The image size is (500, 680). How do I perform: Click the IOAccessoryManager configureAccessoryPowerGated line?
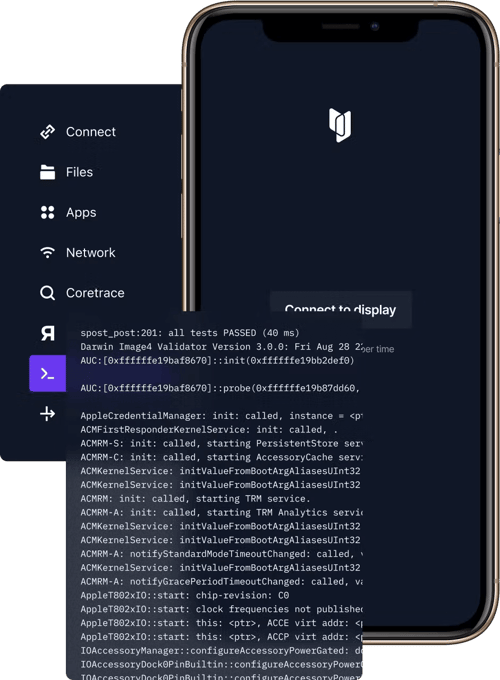pos(221,651)
